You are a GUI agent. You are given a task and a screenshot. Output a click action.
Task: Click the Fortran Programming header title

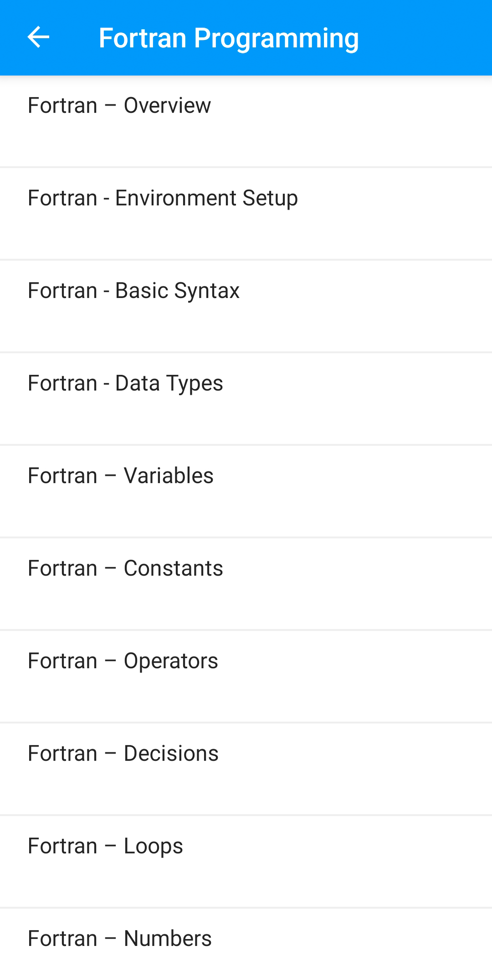click(229, 38)
